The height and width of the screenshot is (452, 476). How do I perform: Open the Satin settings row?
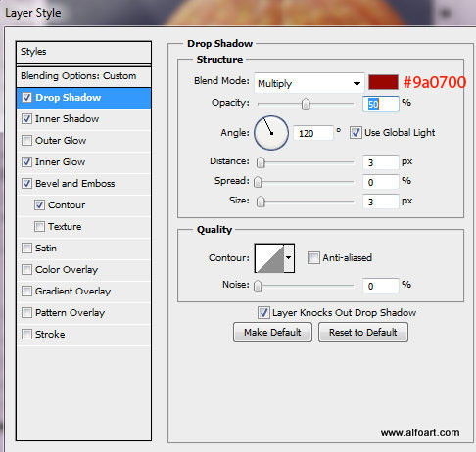click(83, 249)
